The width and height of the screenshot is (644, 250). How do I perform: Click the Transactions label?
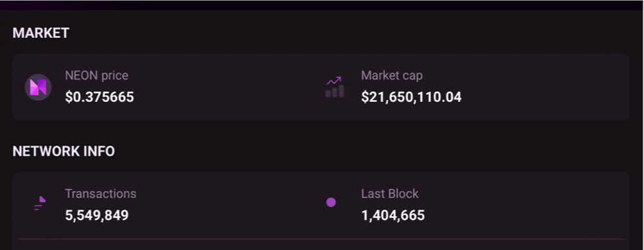tap(101, 194)
